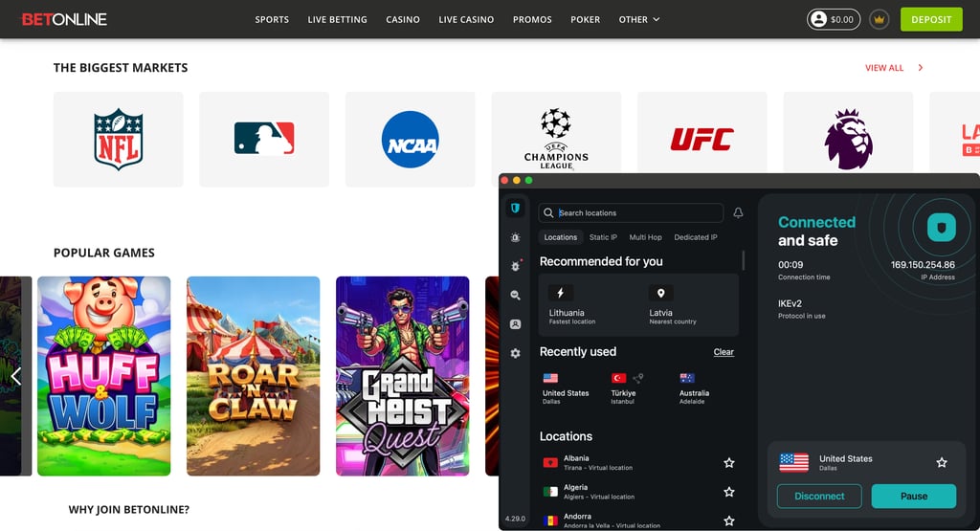Image resolution: width=980 pixels, height=531 pixels.
Task: Open the NCAA market card
Action: pos(410,140)
